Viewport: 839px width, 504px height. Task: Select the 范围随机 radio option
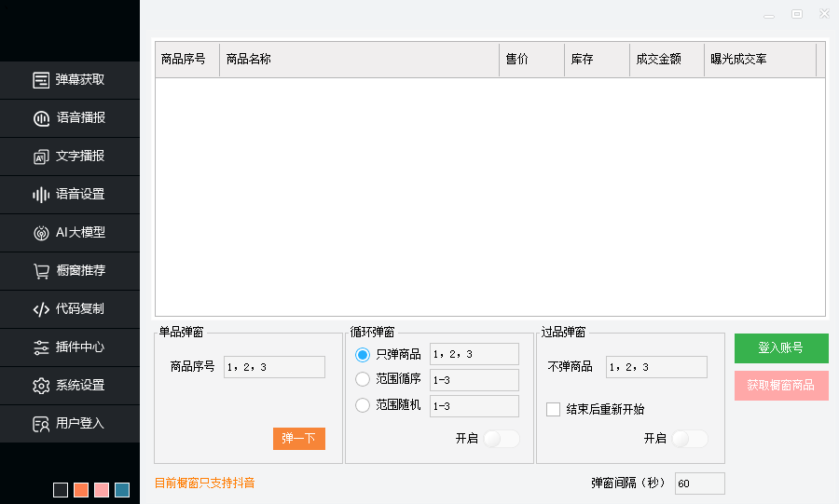point(363,405)
